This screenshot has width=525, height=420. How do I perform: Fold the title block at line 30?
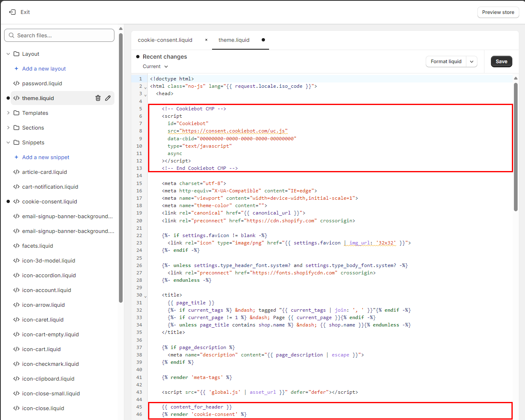(x=145, y=296)
